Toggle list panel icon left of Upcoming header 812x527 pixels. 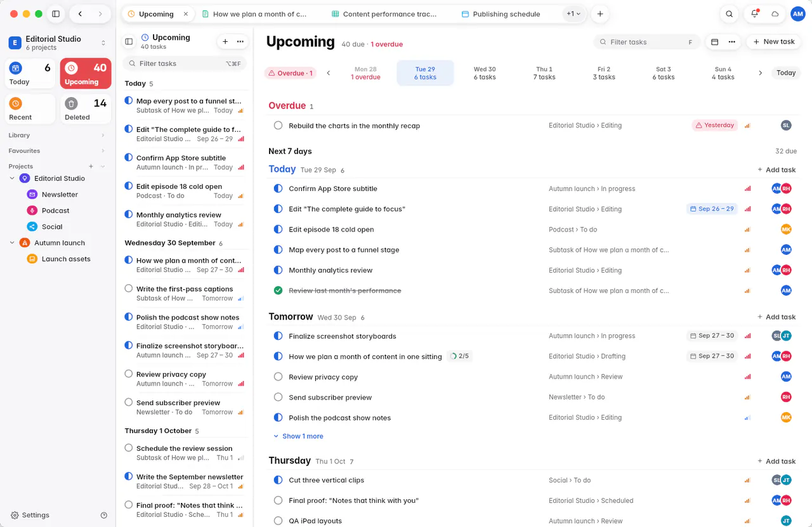click(129, 42)
